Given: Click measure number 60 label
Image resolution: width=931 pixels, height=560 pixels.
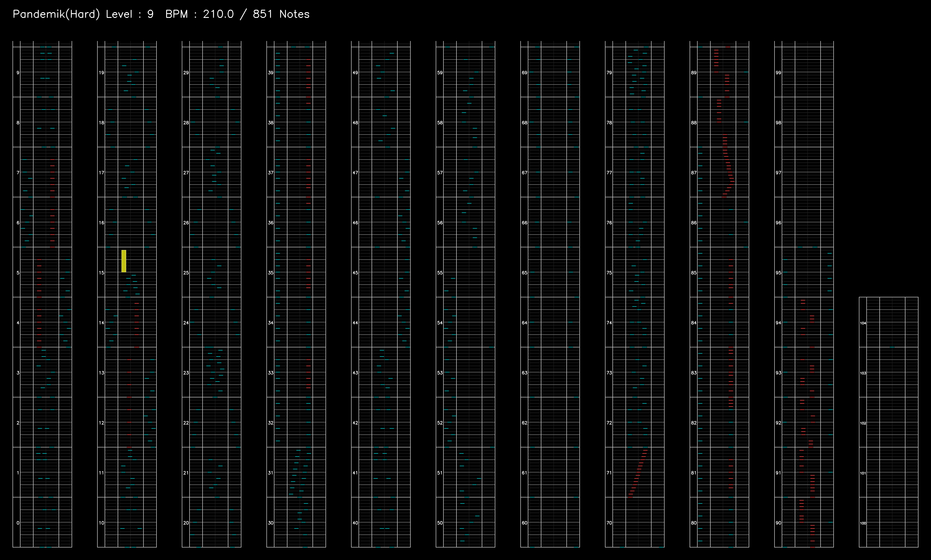Looking at the screenshot, I should click(x=524, y=523).
